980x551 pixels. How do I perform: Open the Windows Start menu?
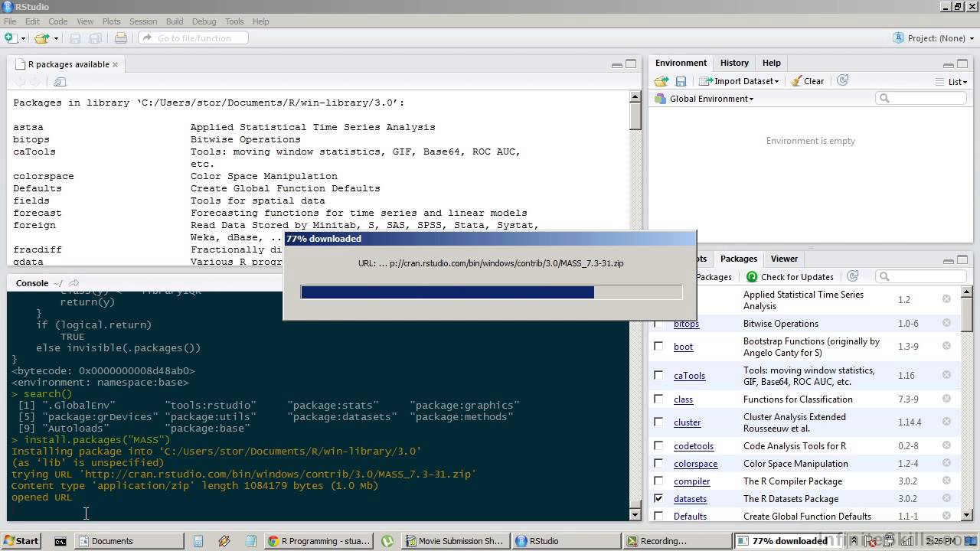21,541
